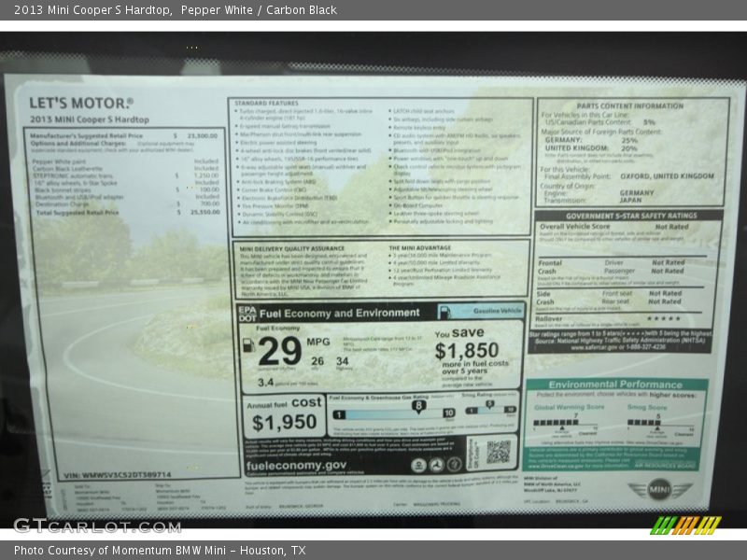This screenshot has height=560, width=747.
Task: Click the rating marker 8 on the greenhouse gas scale
Action: click(418, 406)
